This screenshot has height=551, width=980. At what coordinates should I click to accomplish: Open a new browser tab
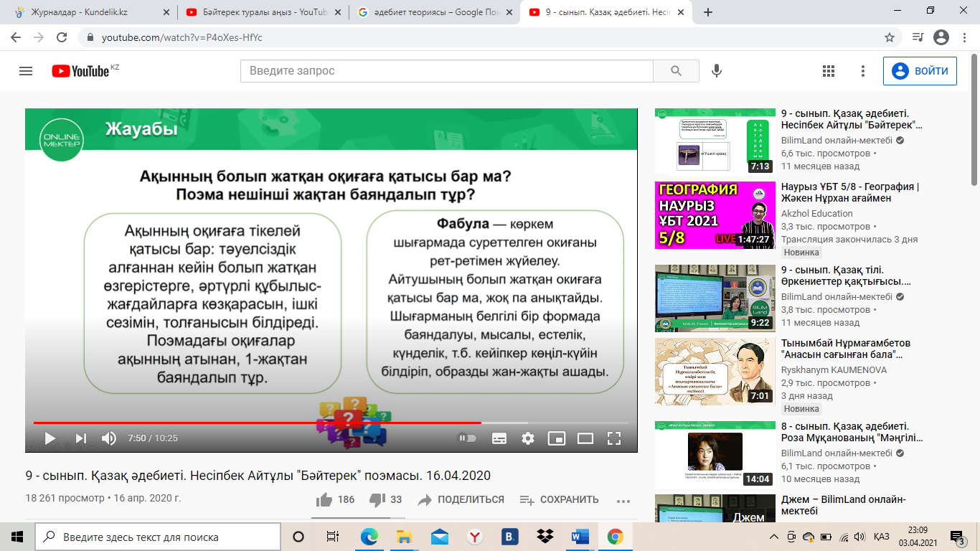click(x=708, y=12)
